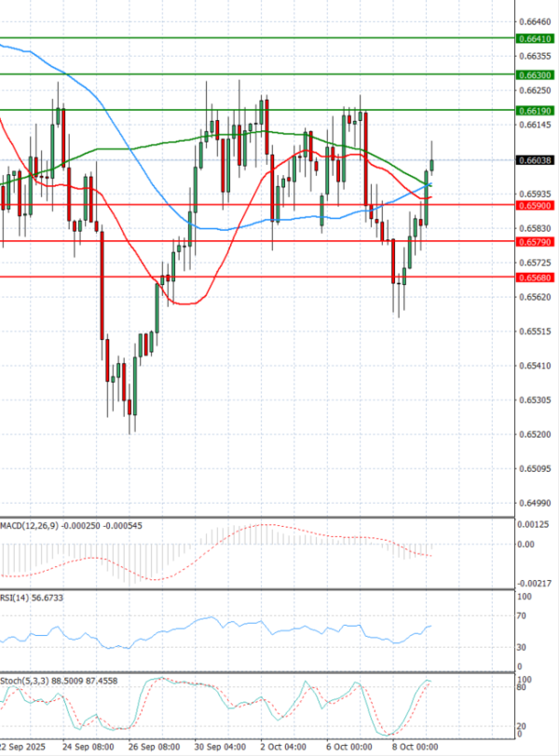
Task: Click the 0.65790 red support price label
Action: [x=536, y=242]
